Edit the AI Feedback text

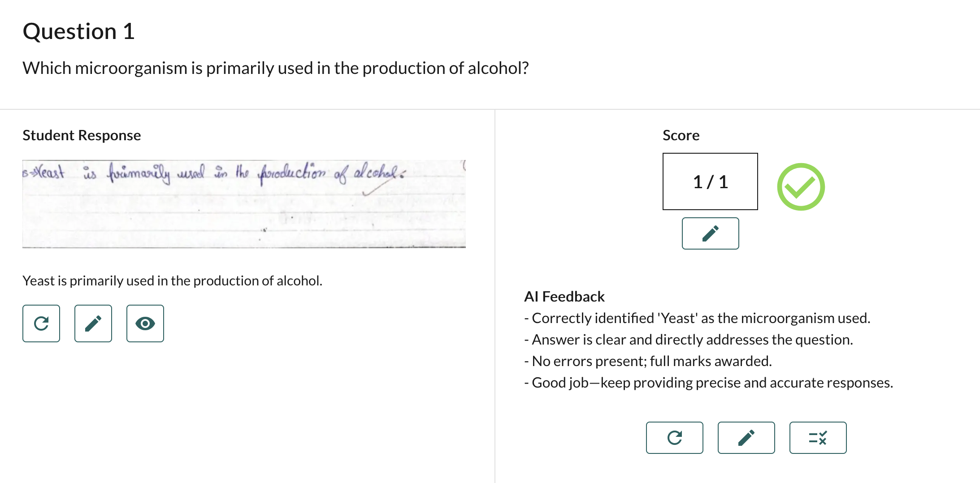coord(746,438)
